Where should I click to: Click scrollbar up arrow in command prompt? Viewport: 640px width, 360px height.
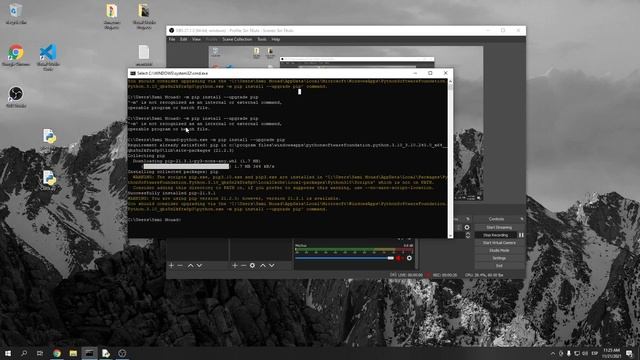coord(450,81)
